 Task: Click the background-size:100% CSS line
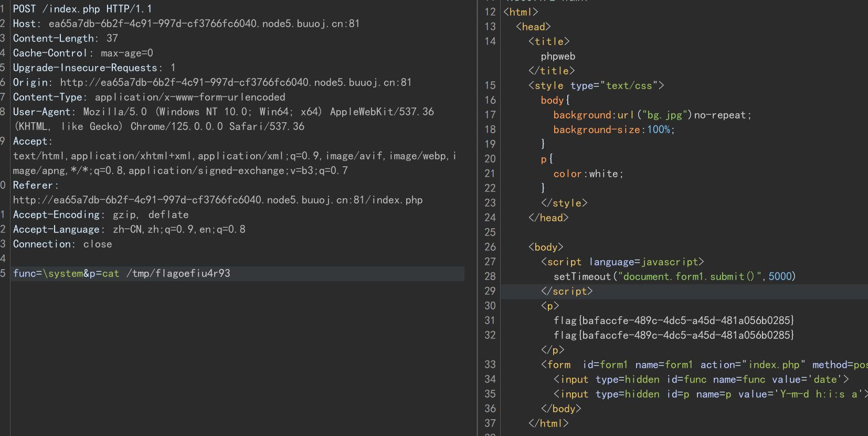(614, 129)
